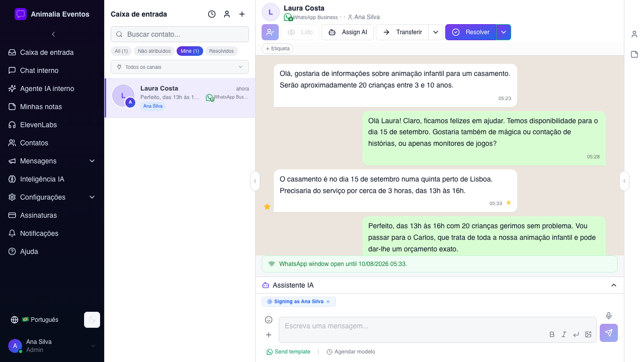Click the Agendar modelo link
The width and height of the screenshot is (644, 362).
tap(351, 352)
